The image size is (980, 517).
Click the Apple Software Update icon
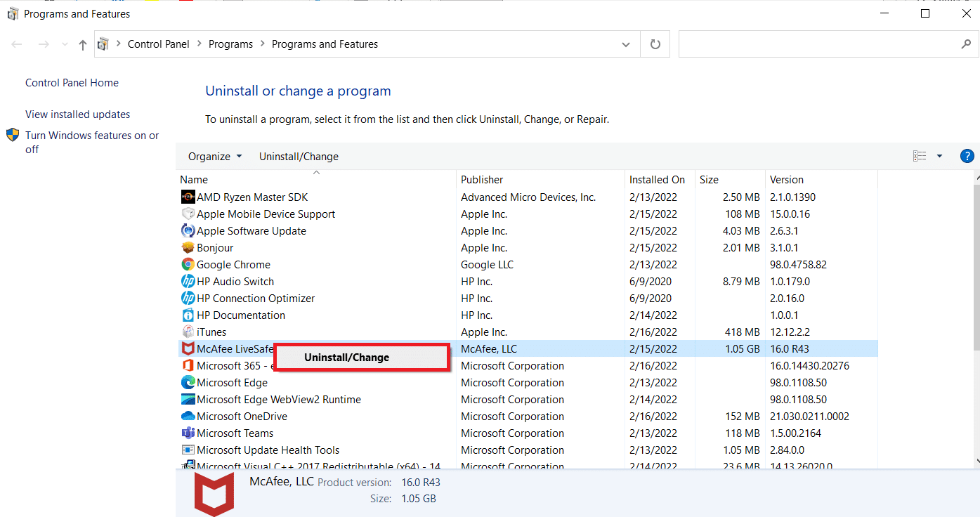[188, 231]
